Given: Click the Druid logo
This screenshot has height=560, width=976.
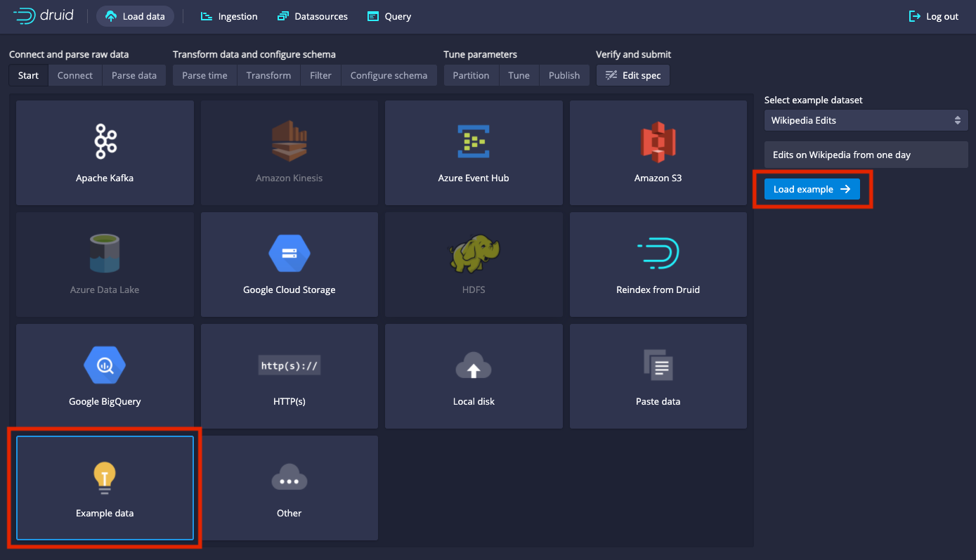Looking at the screenshot, I should (x=44, y=15).
